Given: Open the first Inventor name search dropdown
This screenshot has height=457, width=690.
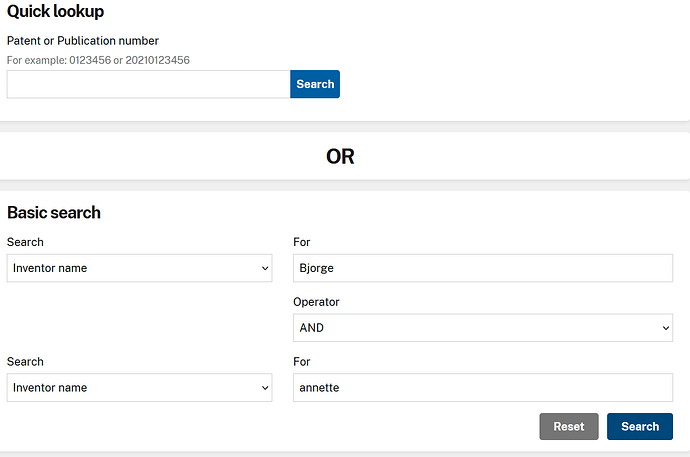Looking at the screenshot, I should coord(139,268).
